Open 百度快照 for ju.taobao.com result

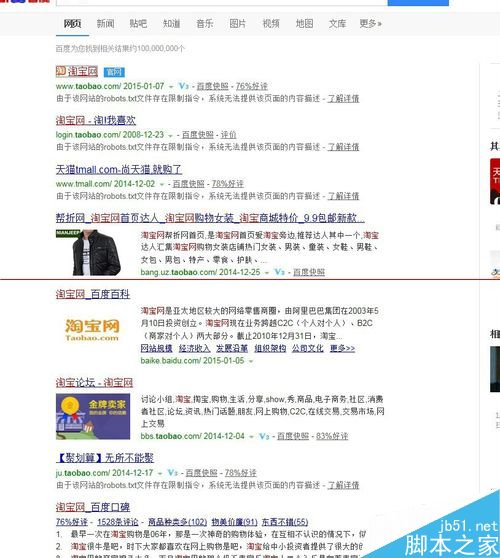[x=201, y=473]
